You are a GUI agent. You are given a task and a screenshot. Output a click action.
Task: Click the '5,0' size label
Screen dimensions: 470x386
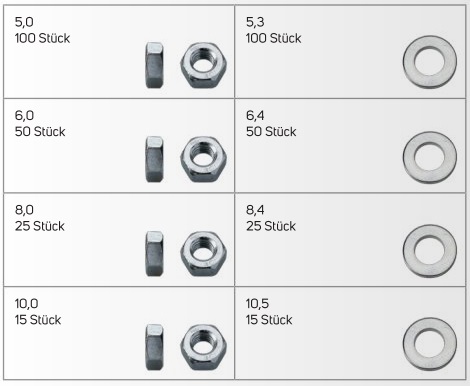pyautogui.click(x=24, y=22)
